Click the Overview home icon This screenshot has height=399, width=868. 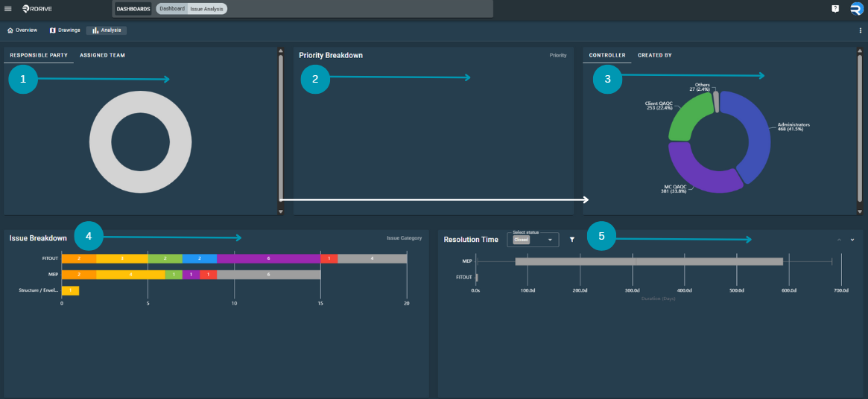pyautogui.click(x=10, y=31)
